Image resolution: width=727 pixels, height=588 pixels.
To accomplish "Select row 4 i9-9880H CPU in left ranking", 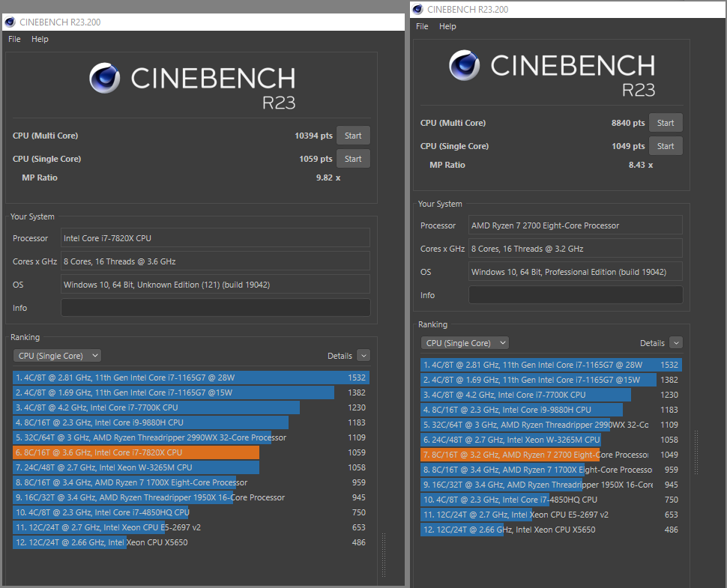I will 191,422.
